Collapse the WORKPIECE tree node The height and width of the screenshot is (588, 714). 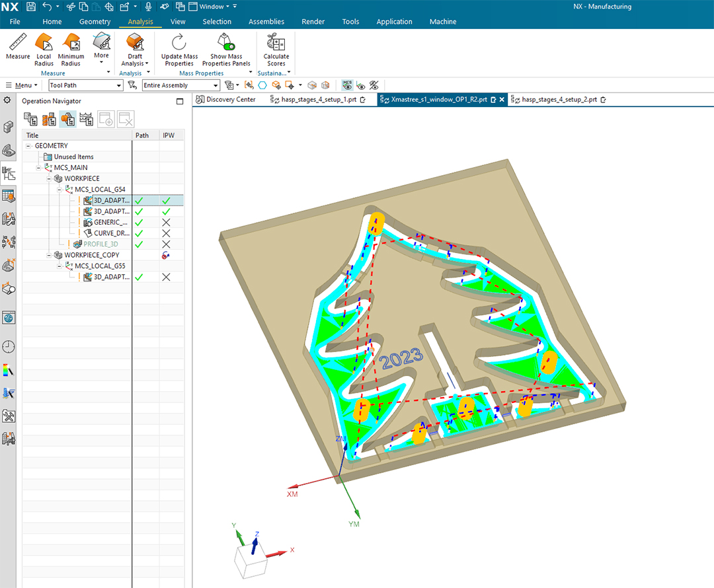pos(48,178)
